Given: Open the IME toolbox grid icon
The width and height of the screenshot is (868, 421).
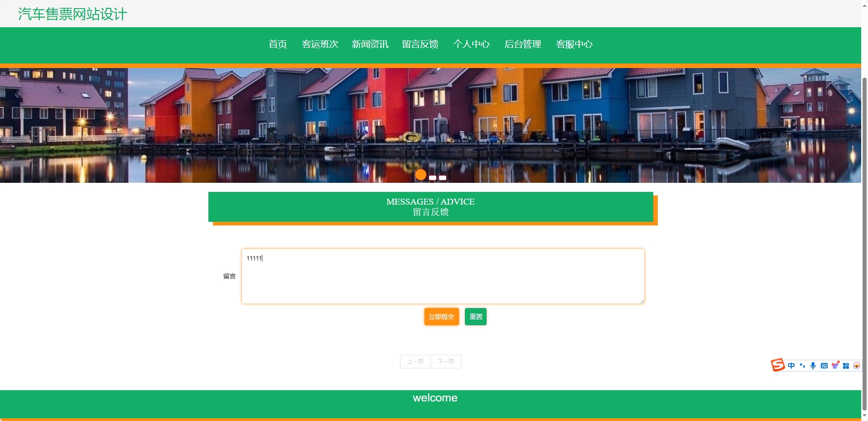Looking at the screenshot, I should click(x=846, y=366).
